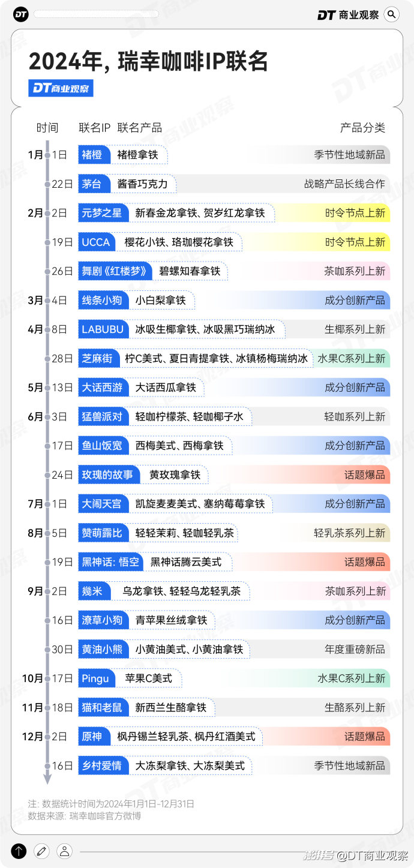This screenshot has width=414, height=868.
Task: Click category 生酪系列上新 in 猫和老鼠 row
Action: pyautogui.click(x=355, y=707)
